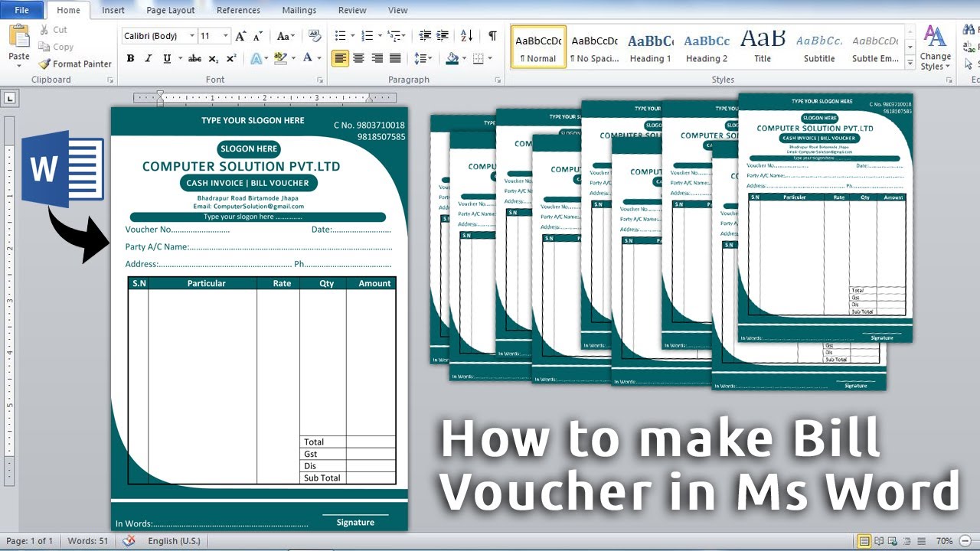Open the Paragraph dialog launcher
This screenshot has width=980, height=551.
click(499, 80)
